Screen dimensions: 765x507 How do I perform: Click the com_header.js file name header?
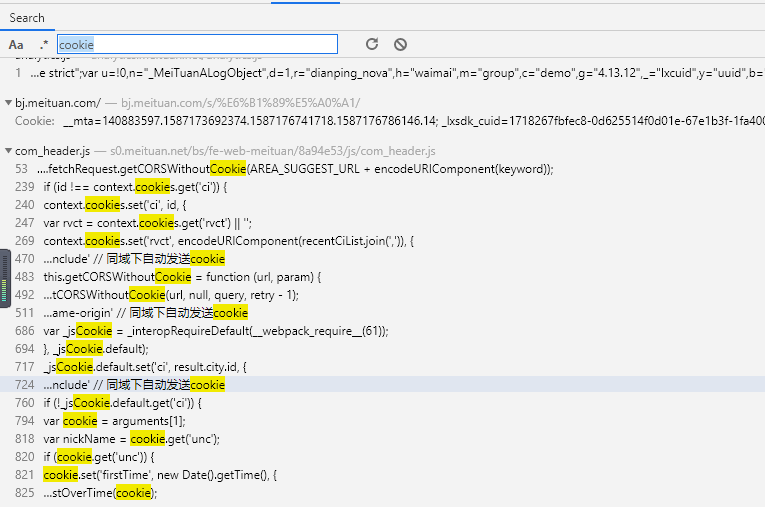53,151
